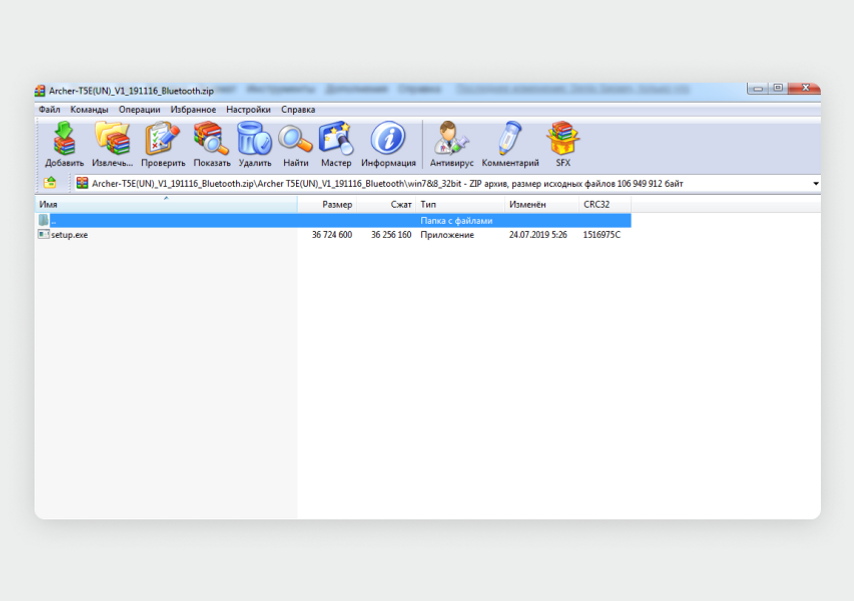
Task: Open the Избранное menu
Action: pos(193,110)
